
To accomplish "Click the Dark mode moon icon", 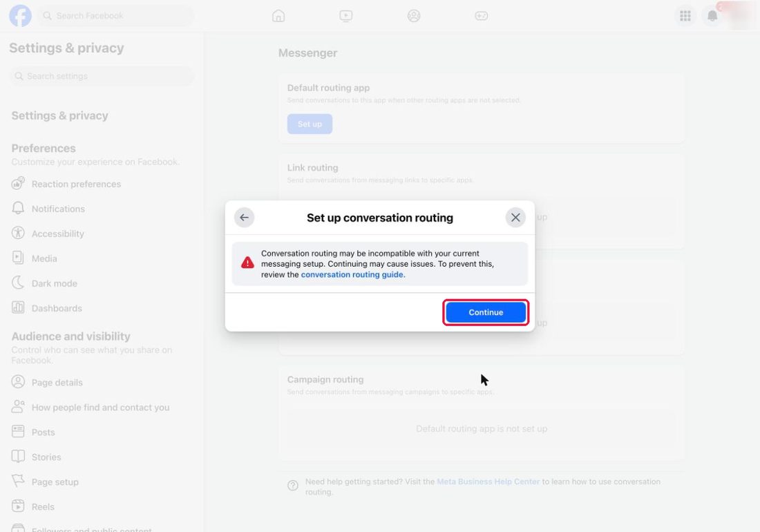I will tap(18, 283).
